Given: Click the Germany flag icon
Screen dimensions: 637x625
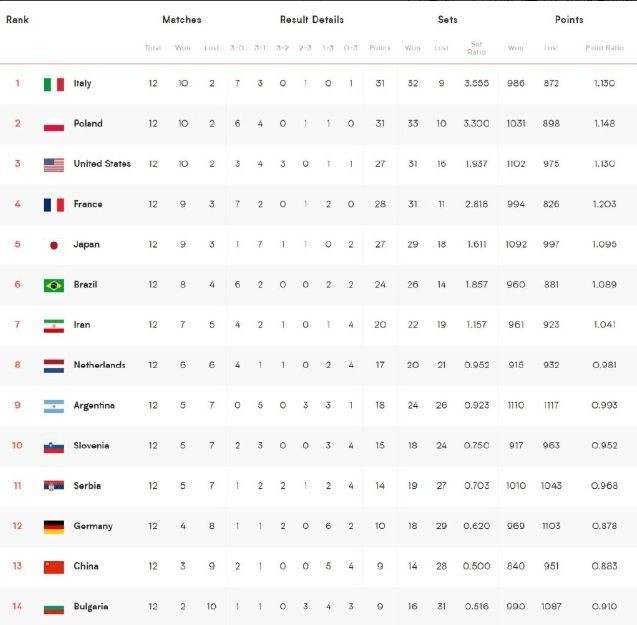Looking at the screenshot, I should pyautogui.click(x=54, y=526).
